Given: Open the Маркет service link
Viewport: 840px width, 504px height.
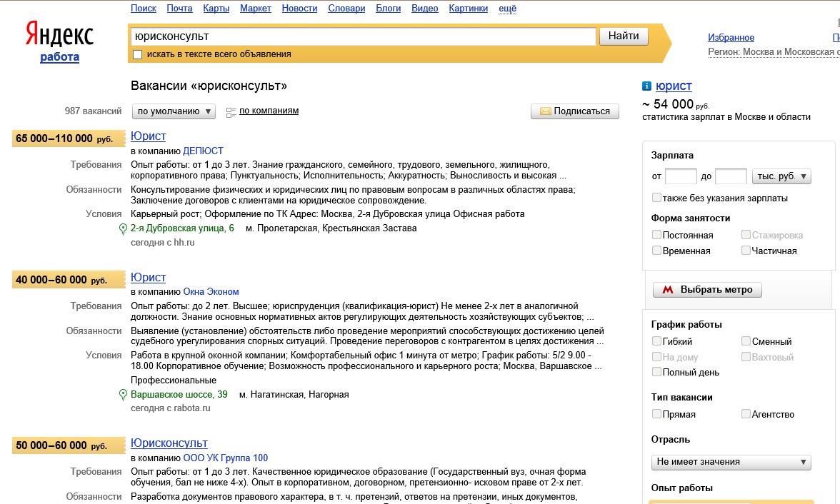Looking at the screenshot, I should coord(256,8).
